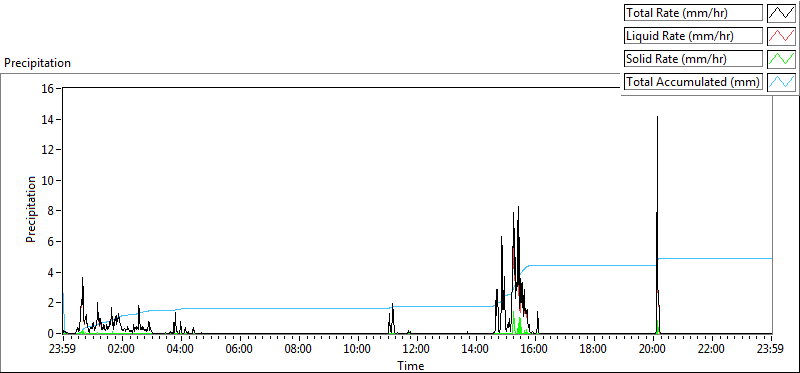This screenshot has width=800, height=373.
Task: Click the Total Rate black line style icon
Action: [781, 12]
